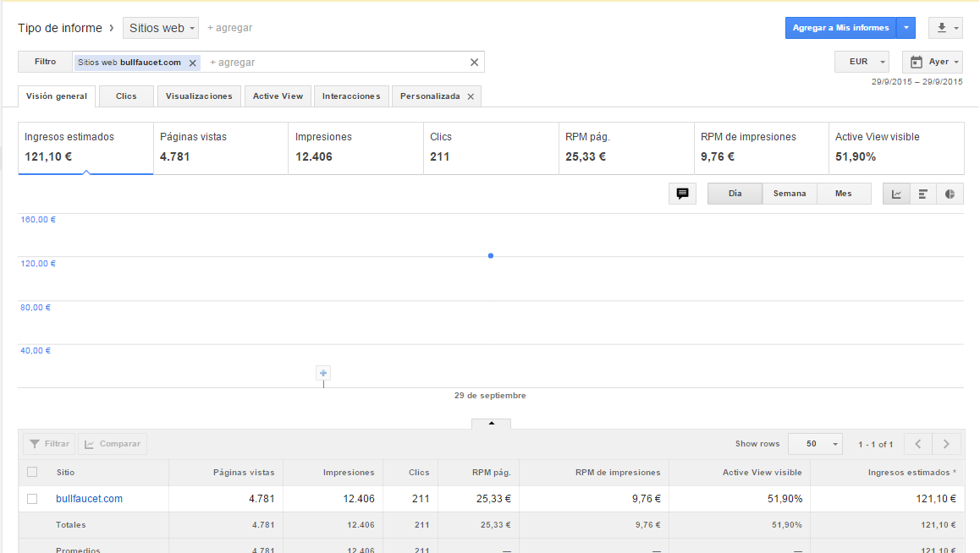Select the Active View visible metric card

tap(896, 149)
